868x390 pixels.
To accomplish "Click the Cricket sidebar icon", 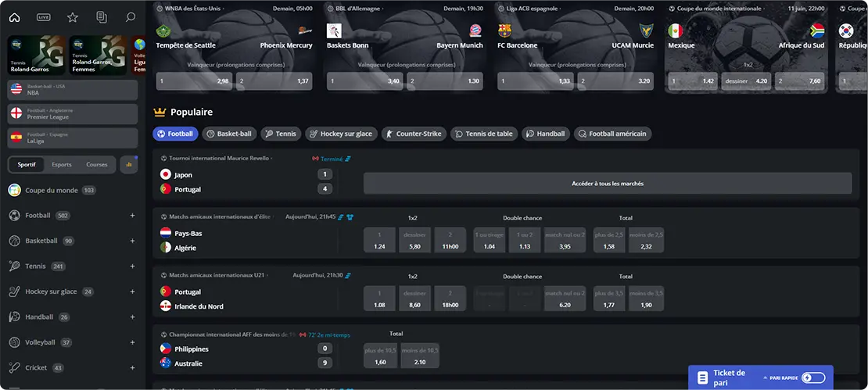I will [14, 368].
